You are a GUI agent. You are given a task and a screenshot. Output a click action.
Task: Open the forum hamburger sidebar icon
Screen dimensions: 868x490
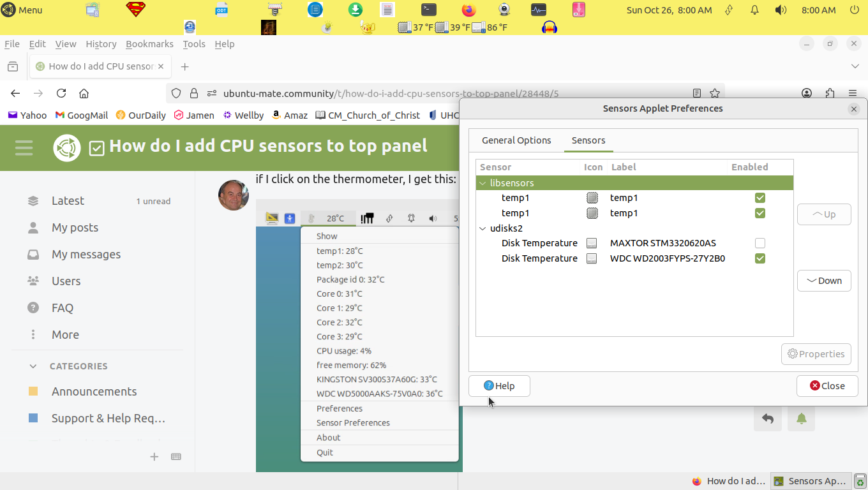[x=24, y=148]
